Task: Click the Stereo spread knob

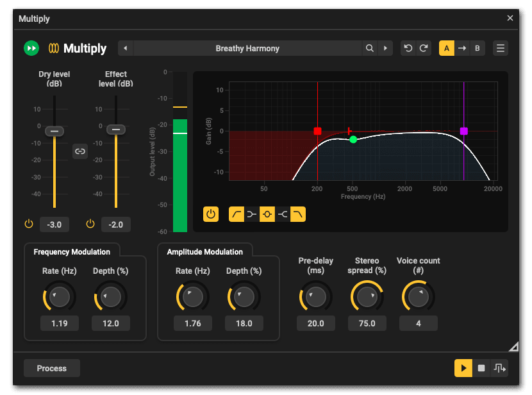Action: tap(367, 297)
